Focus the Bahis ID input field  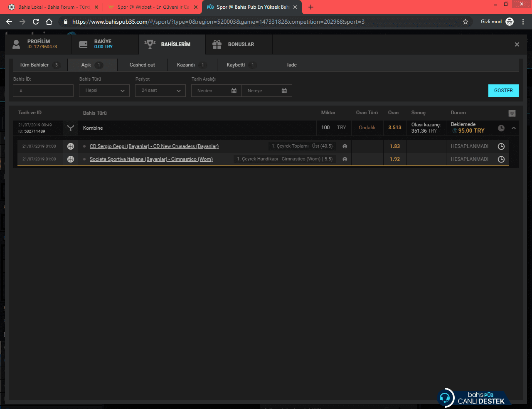pyautogui.click(x=43, y=91)
